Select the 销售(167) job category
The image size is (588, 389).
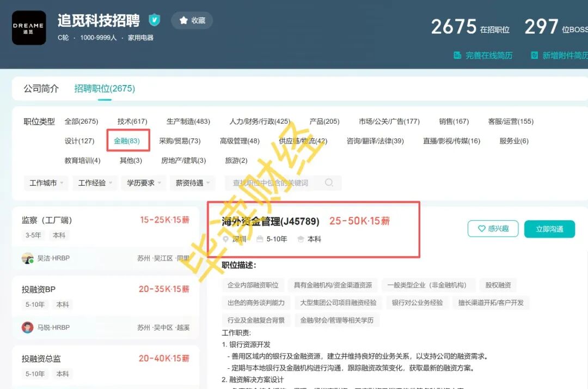click(x=454, y=121)
